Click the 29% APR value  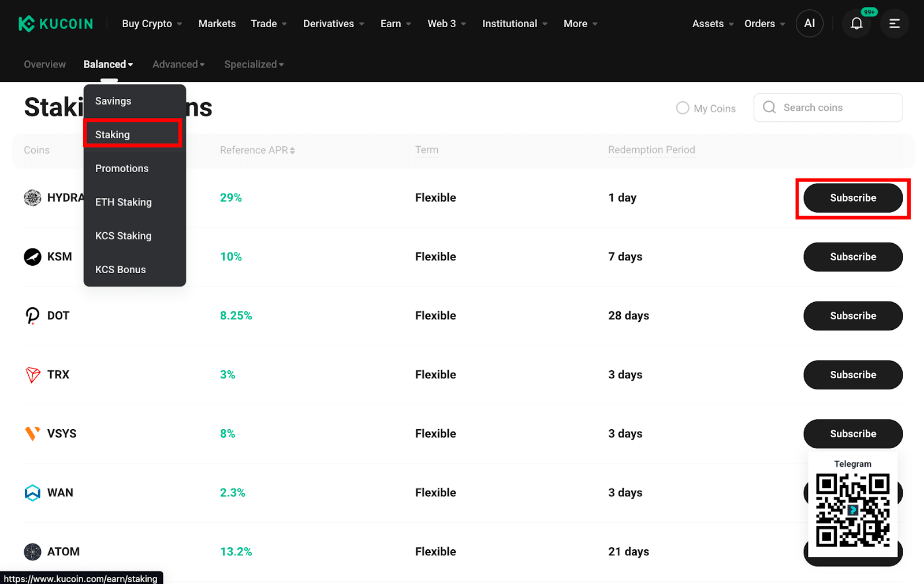pos(231,198)
